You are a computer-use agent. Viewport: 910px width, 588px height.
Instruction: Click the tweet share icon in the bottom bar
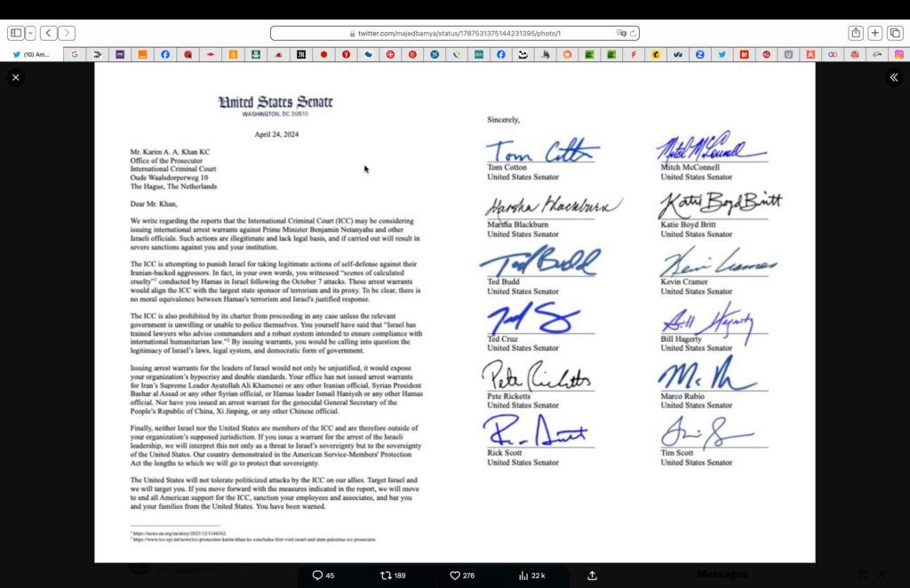click(593, 576)
